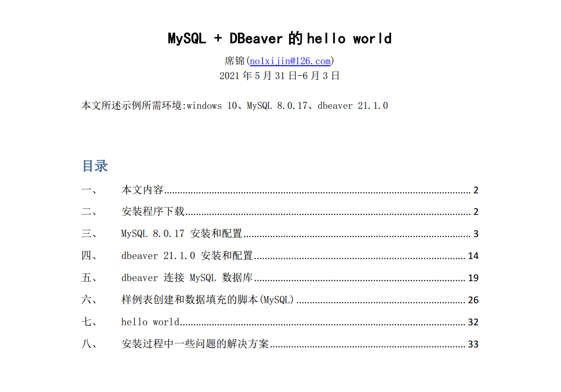Click the author name 席锦
561x392 pixels.
(x=235, y=61)
